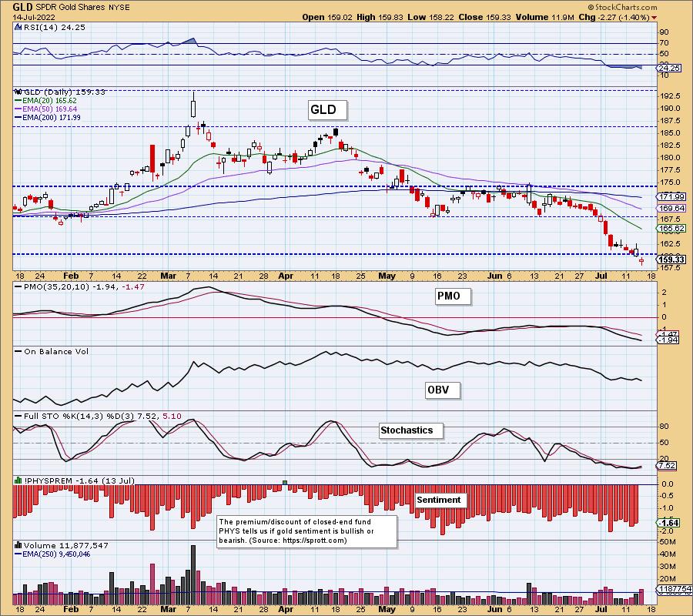Click the Volume 11,877,547 label

tap(65, 545)
